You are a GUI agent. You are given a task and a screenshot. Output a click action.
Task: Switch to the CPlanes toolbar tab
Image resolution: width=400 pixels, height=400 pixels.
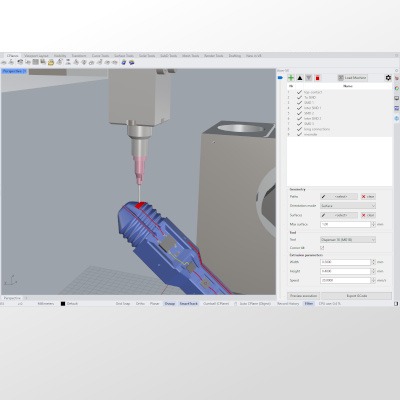tap(13, 56)
